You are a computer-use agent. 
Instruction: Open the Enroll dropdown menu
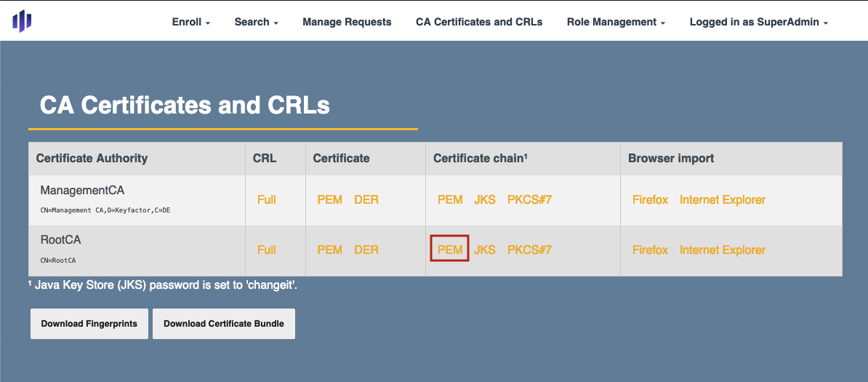[x=190, y=22]
